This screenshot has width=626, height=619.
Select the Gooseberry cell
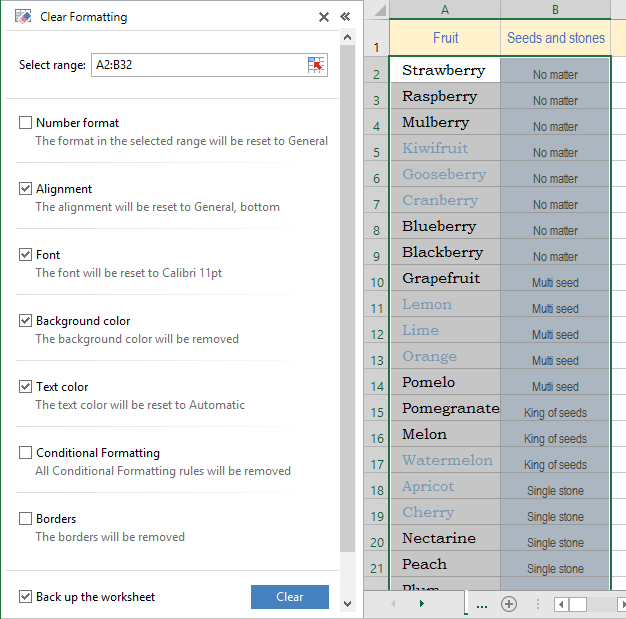coord(445,174)
